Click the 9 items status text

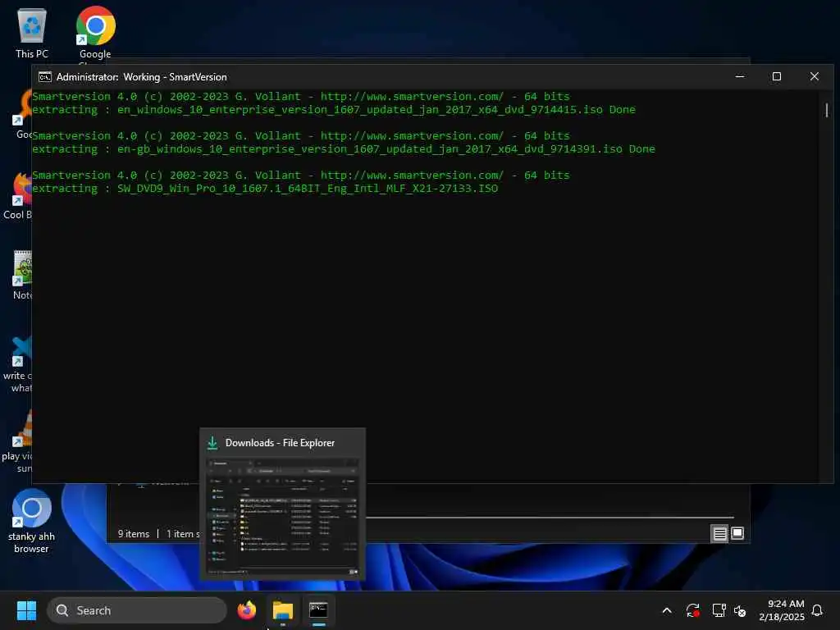click(x=134, y=534)
